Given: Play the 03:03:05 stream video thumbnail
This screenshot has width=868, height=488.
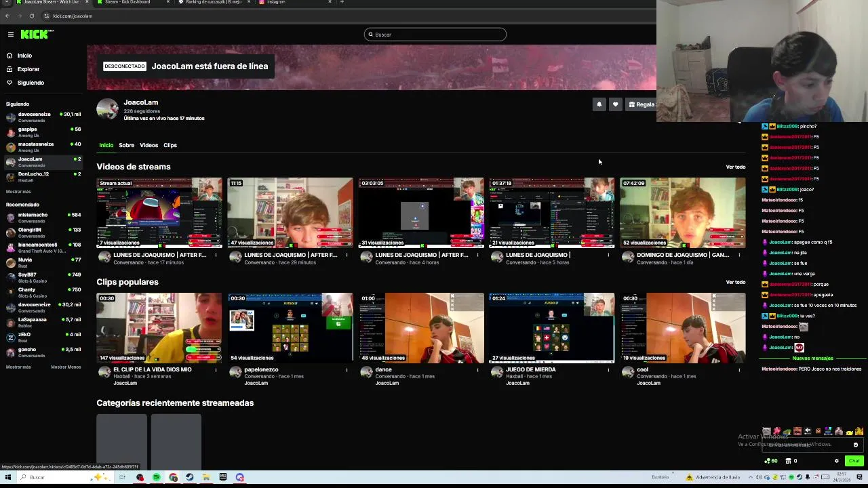Looking at the screenshot, I should coord(421,213).
